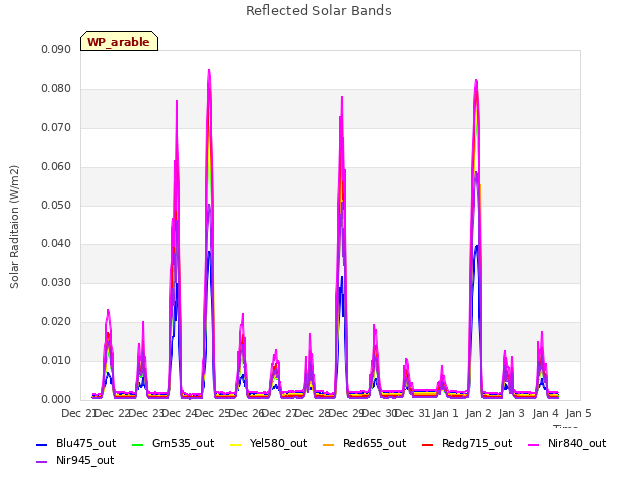Click the Jan 5 x-axis date label
The width and height of the screenshot is (640, 480).
[578, 413]
